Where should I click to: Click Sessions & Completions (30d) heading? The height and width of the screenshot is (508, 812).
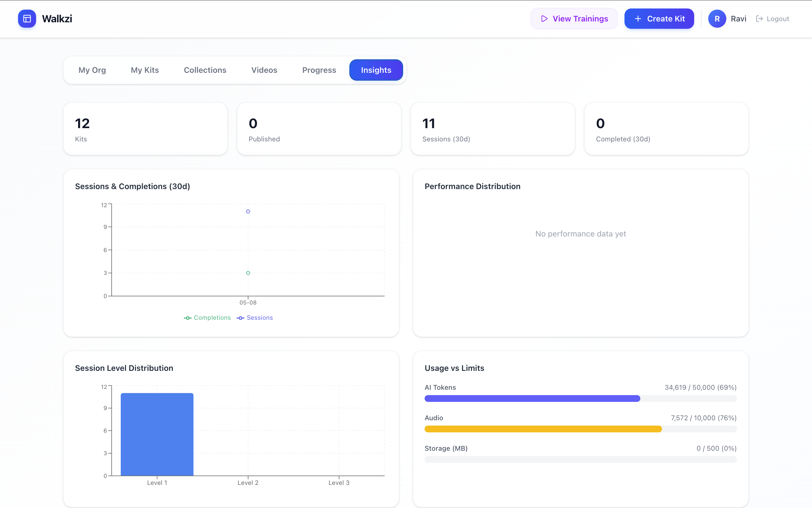[x=133, y=187]
